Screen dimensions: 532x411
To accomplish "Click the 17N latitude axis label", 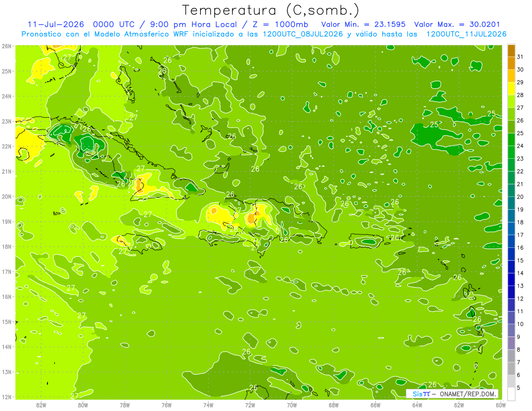I will click(x=6, y=272).
